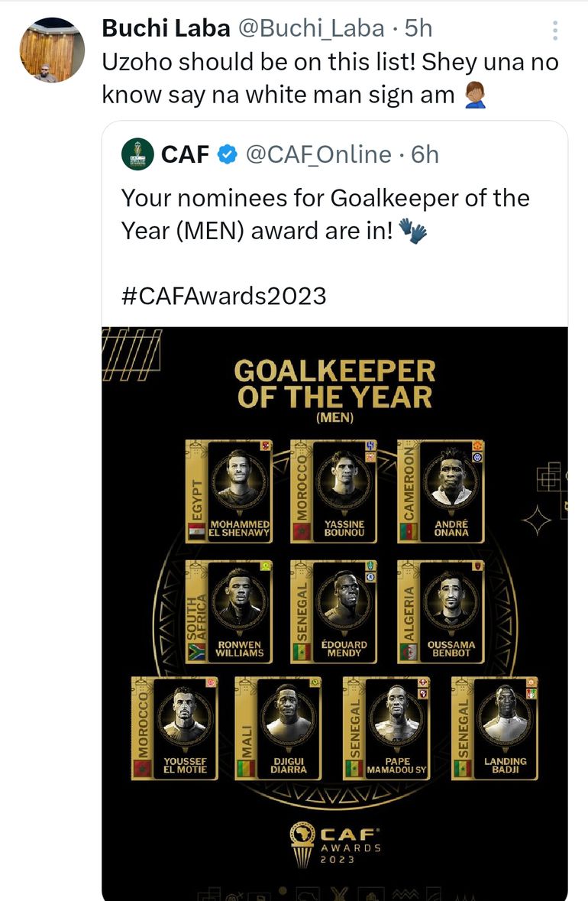Click the 6h quoted tweet timestamp

pyautogui.click(x=425, y=155)
